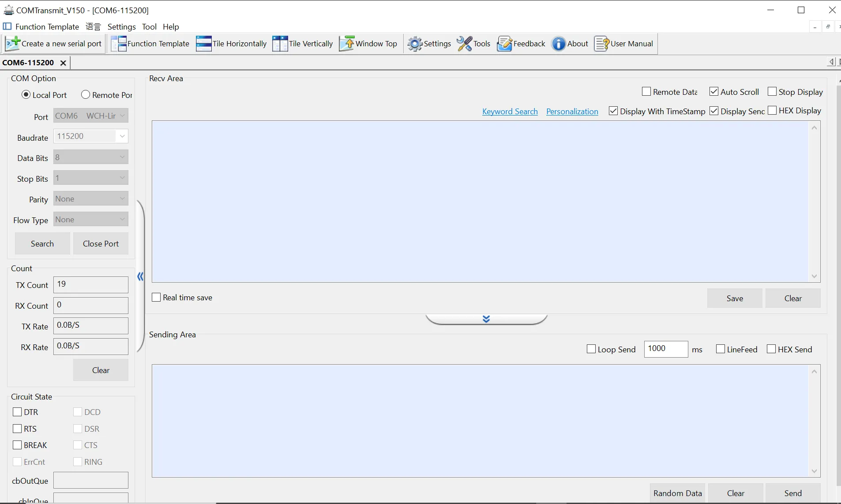The image size is (841, 504).
Task: Open the Parity dropdown
Action: [122, 198]
